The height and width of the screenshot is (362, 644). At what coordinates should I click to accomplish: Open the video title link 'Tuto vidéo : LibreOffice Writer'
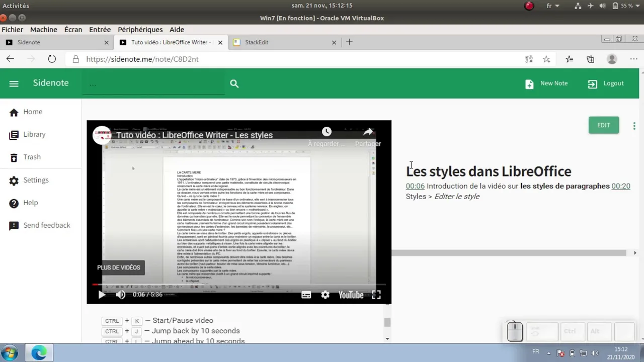[195, 135]
